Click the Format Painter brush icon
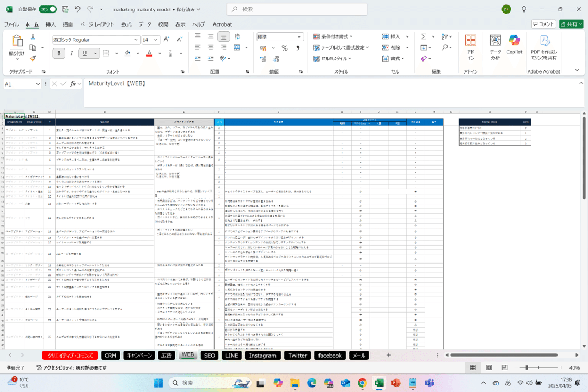The height and width of the screenshot is (392, 588). [33, 58]
